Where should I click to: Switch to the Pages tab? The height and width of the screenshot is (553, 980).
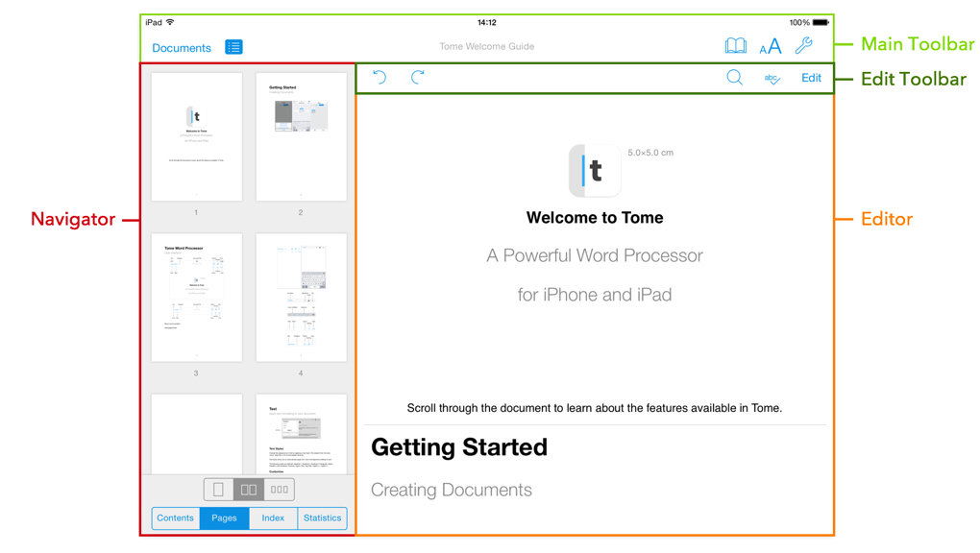[x=224, y=518]
